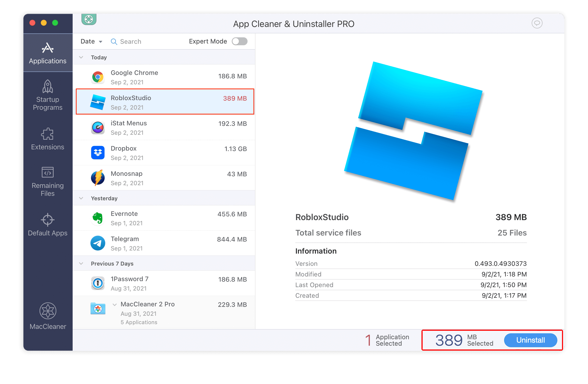Select Monosnap row name
588x384 pixels.
[126, 174]
